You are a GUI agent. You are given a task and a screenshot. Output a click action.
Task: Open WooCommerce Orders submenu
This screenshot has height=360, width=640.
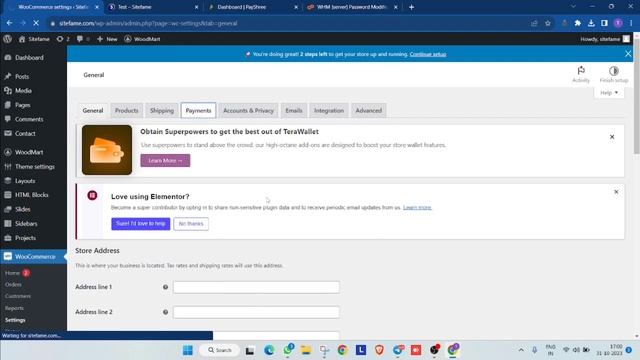13,284
